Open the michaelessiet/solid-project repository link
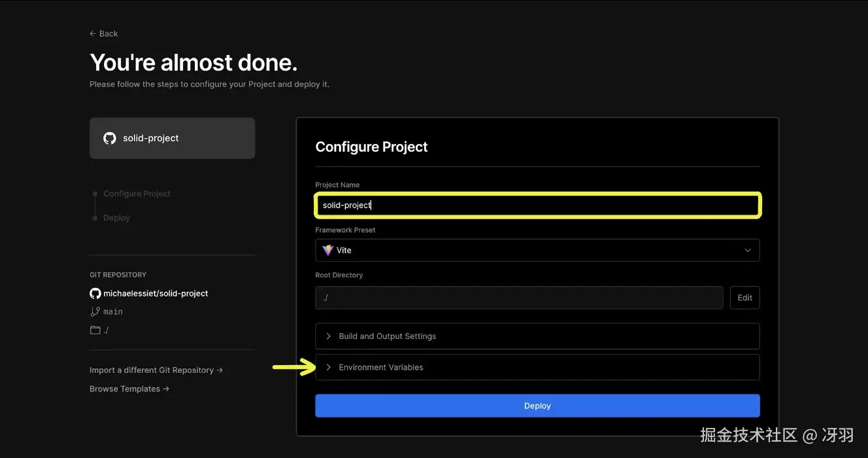Screen dimensions: 868x458 pyautogui.click(x=156, y=294)
